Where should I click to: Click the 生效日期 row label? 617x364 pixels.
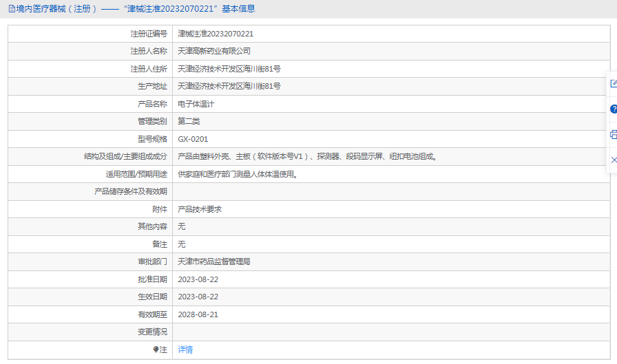(x=153, y=297)
